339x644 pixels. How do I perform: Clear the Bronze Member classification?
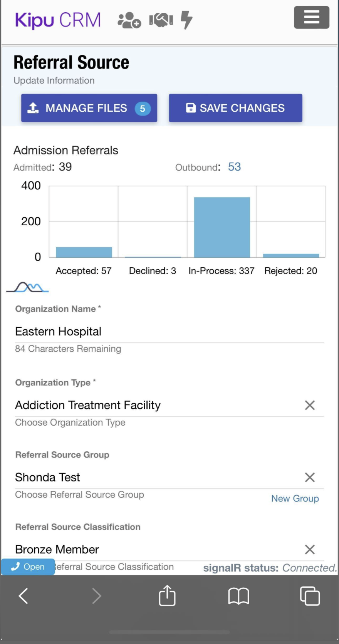pyautogui.click(x=310, y=550)
